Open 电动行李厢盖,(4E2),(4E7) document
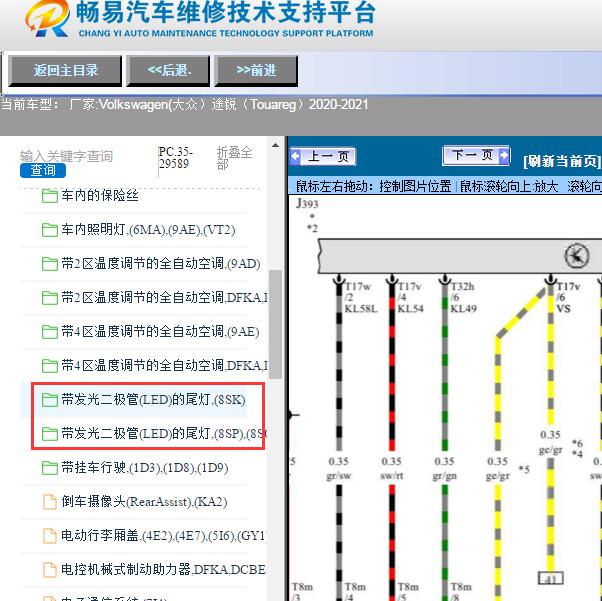 tap(164, 535)
